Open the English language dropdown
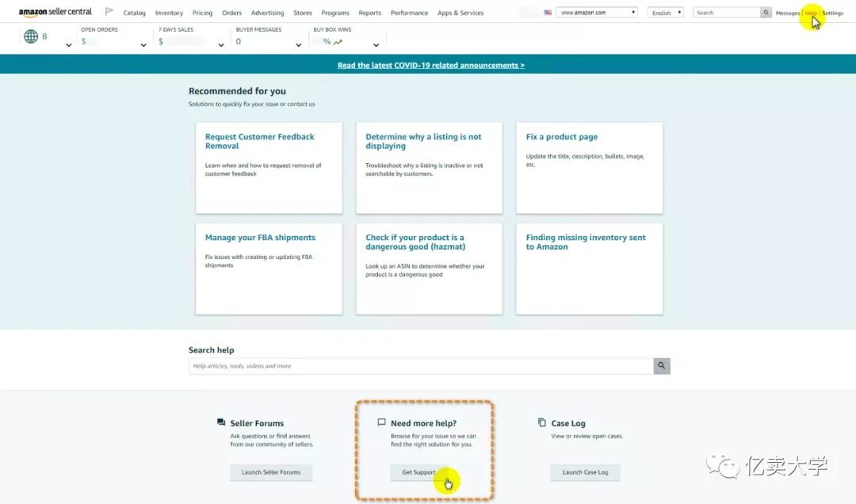 point(666,13)
